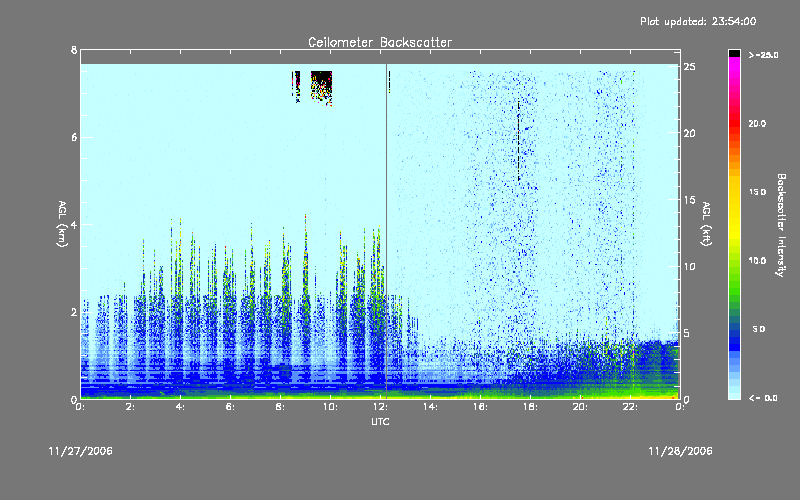
Task: Click the "10:" hour tick on x-axis
Action: (330, 407)
